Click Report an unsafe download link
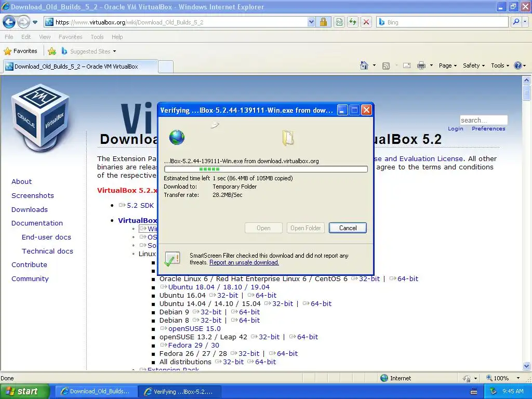Image resolution: width=532 pixels, height=399 pixels. click(244, 262)
